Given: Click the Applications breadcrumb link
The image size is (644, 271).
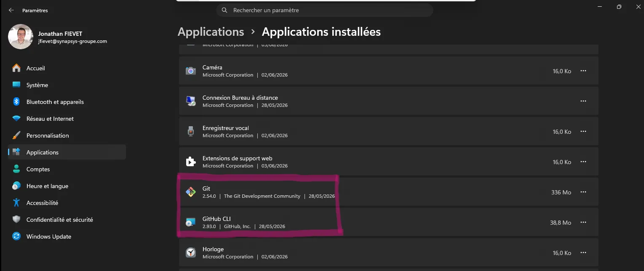Looking at the screenshot, I should click(211, 32).
